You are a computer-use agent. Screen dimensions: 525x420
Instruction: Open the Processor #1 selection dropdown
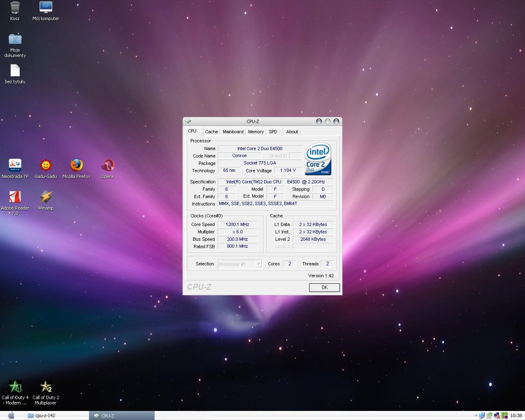click(x=240, y=264)
